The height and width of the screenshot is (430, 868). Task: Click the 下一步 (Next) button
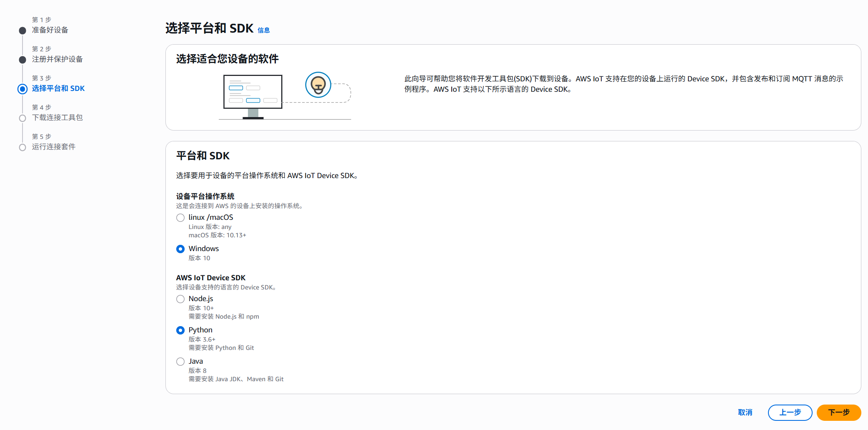(838, 412)
